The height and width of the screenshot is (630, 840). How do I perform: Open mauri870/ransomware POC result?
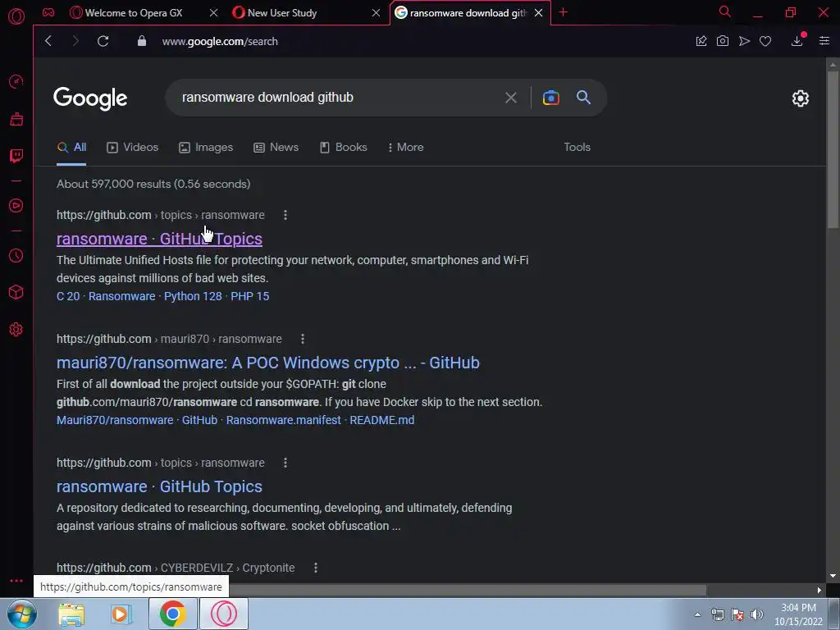pos(268,363)
